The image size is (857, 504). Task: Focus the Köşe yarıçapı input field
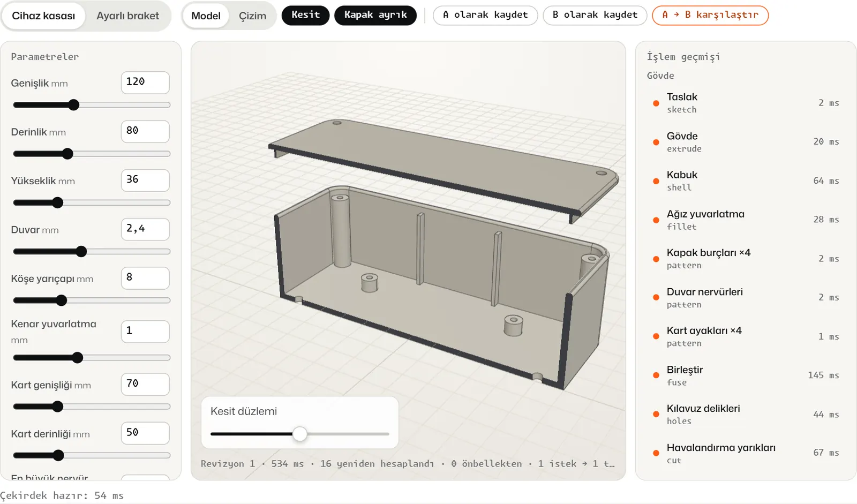145,278
